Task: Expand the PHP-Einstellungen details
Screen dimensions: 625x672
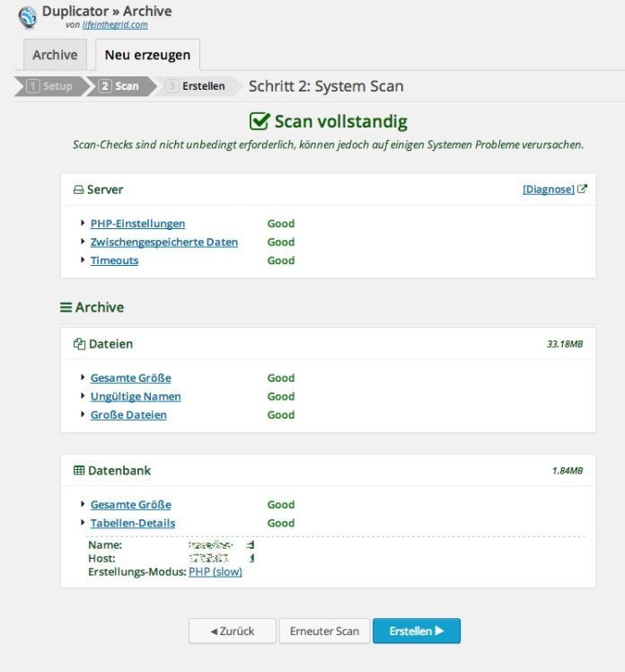Action: 137,224
